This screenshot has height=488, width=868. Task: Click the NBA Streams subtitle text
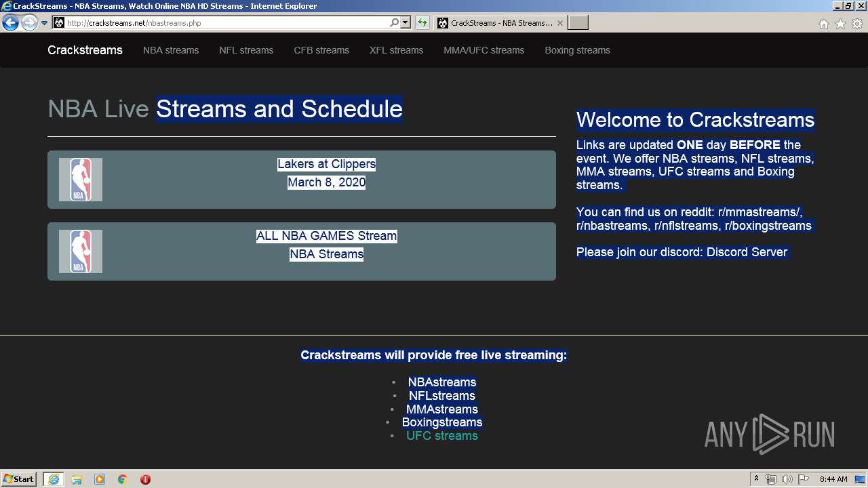click(x=326, y=254)
